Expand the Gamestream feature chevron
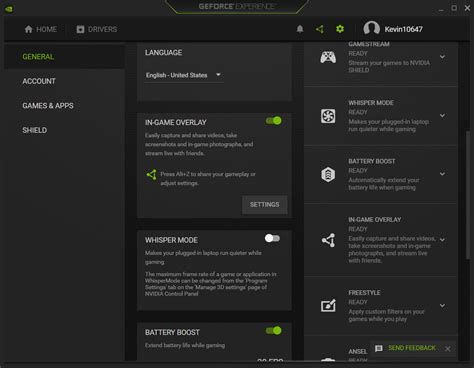The image size is (474, 368). tap(442, 57)
